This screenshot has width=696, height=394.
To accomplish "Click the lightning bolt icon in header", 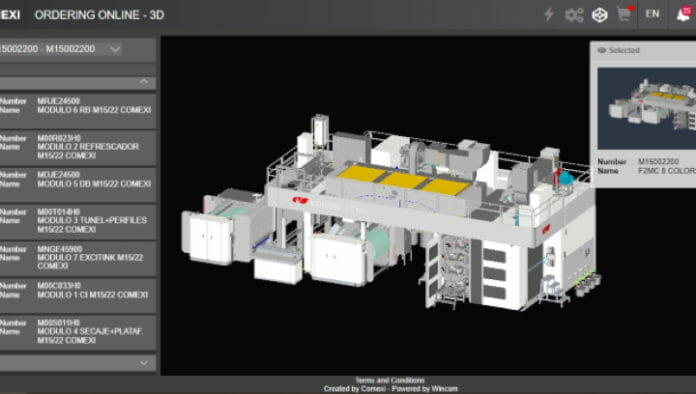I will [549, 14].
